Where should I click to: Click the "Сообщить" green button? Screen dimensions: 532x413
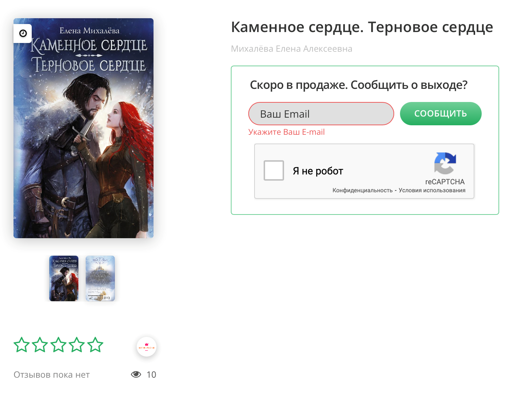pos(440,114)
